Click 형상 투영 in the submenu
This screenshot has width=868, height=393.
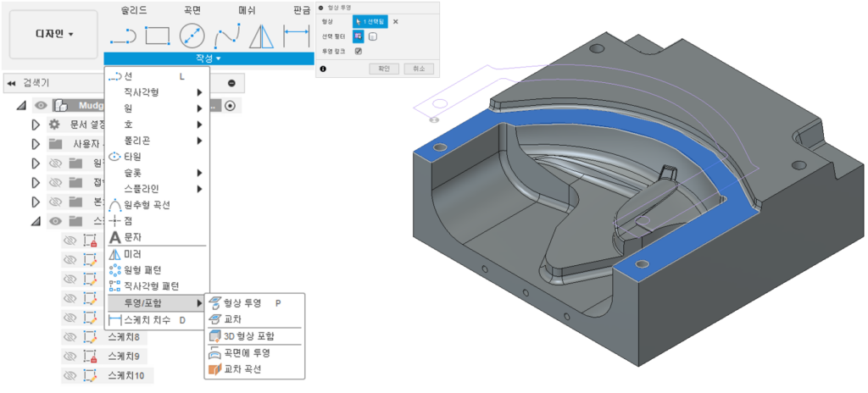point(254,302)
